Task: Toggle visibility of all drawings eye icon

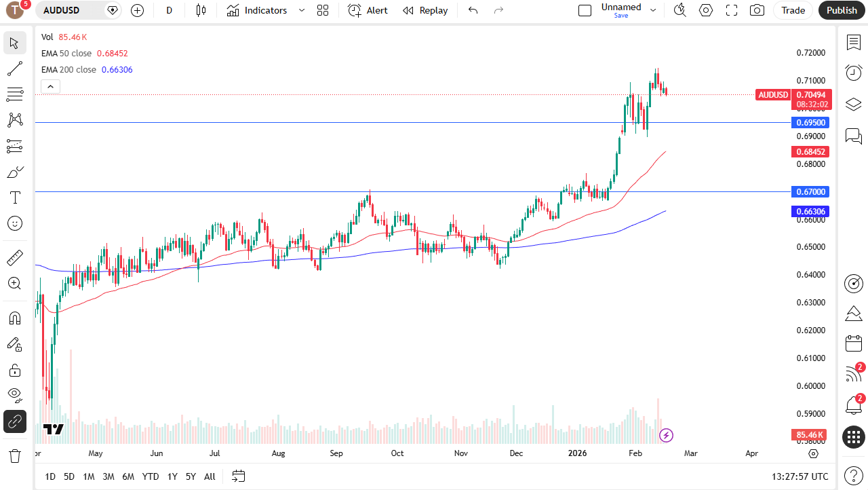Action: coord(15,396)
